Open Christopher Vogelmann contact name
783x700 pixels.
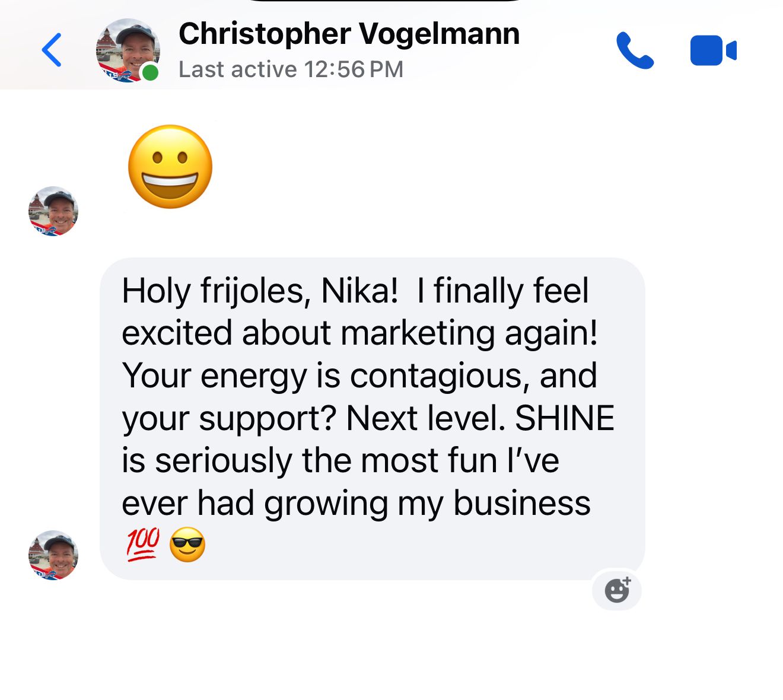pyautogui.click(x=349, y=34)
